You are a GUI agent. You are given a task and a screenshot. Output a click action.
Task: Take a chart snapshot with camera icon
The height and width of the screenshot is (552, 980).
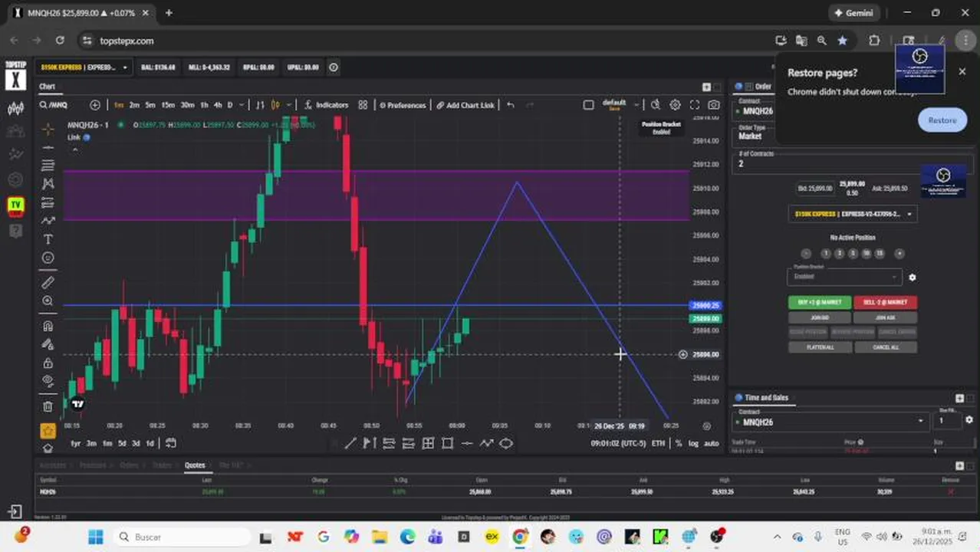click(x=714, y=105)
